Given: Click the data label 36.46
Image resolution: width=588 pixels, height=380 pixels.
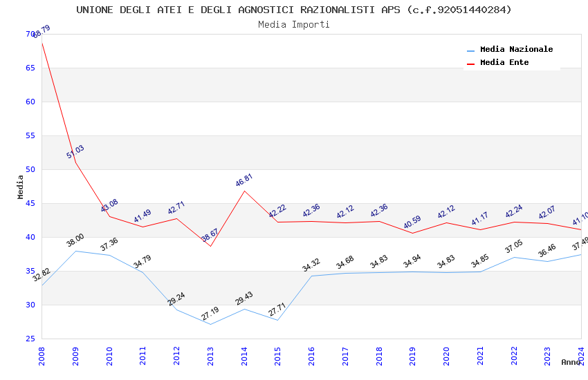Looking at the screenshot, I should click(x=547, y=251).
